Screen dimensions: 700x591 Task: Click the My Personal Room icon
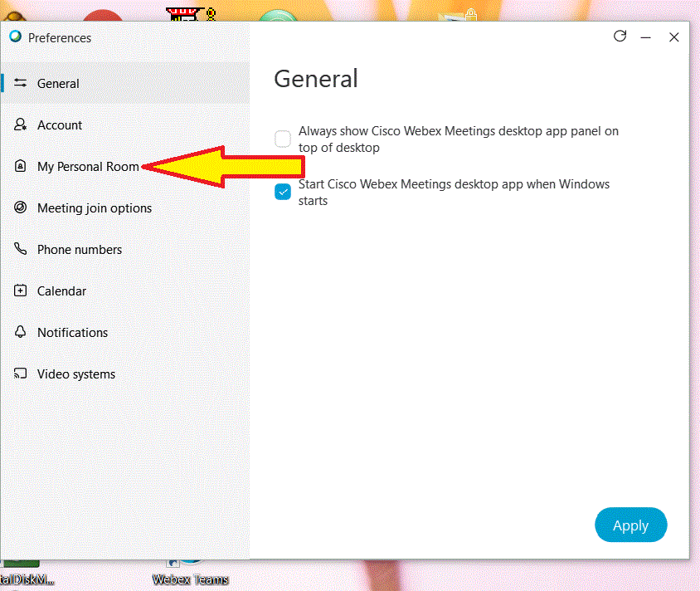(x=20, y=166)
